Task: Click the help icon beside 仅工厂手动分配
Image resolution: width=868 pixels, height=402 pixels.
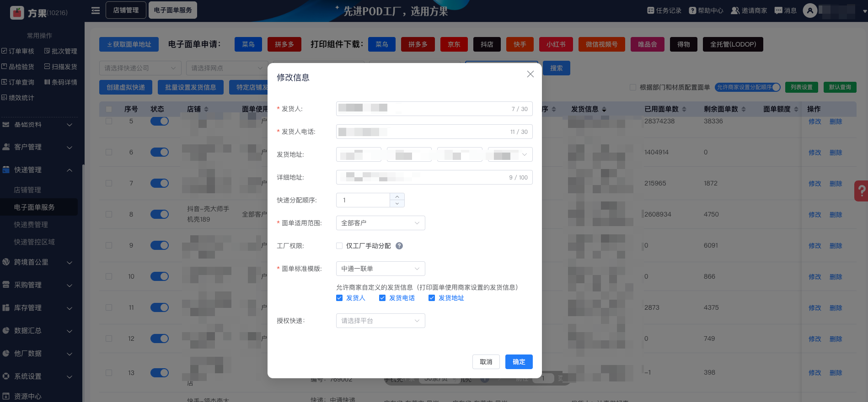Action: pyautogui.click(x=399, y=246)
